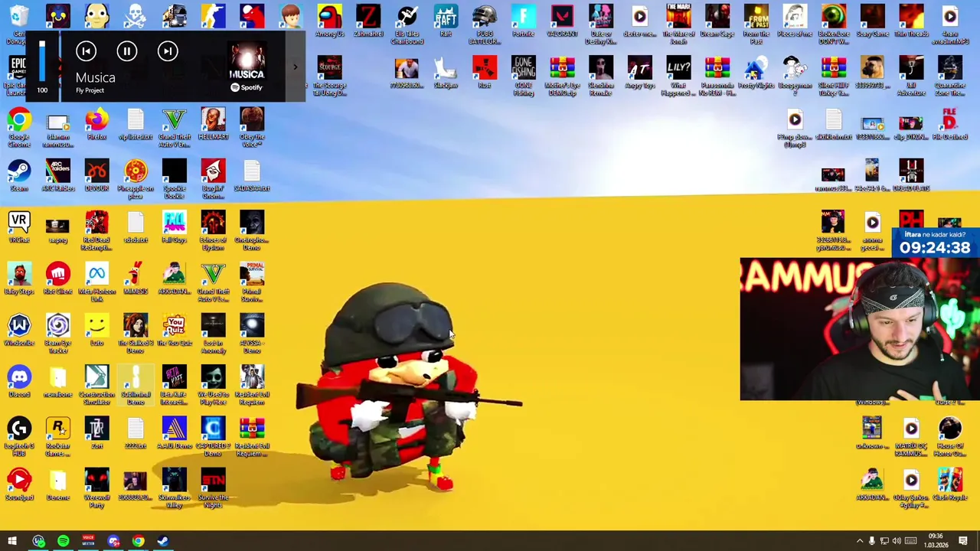Open DREAD FLATS desktop shortcut
Viewport: 980px width, 551px height.
(911, 176)
